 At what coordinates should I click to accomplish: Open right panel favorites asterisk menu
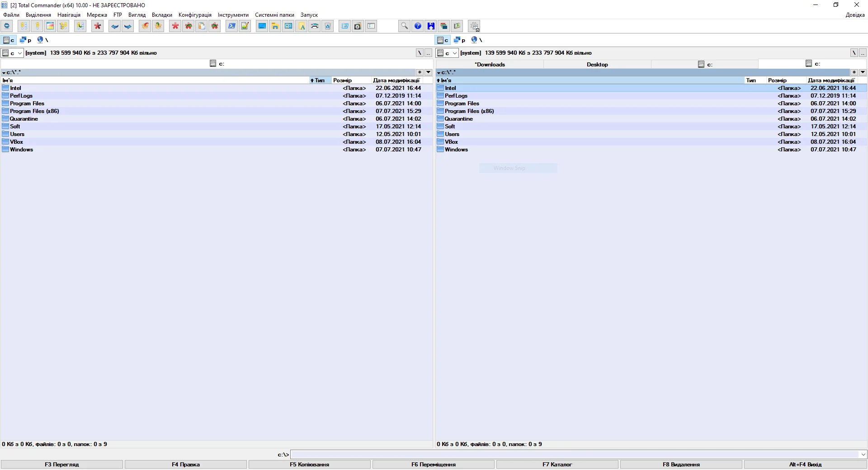[x=854, y=72]
